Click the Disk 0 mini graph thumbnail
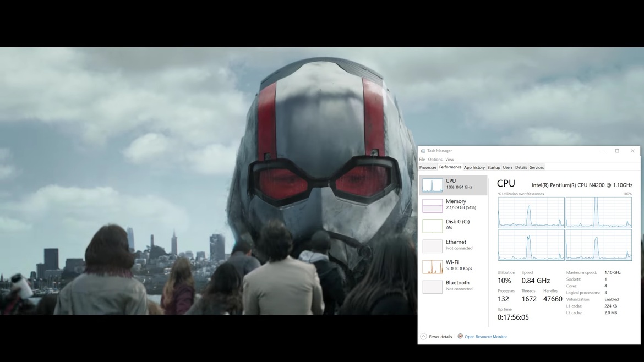644x362 pixels. 433,226
